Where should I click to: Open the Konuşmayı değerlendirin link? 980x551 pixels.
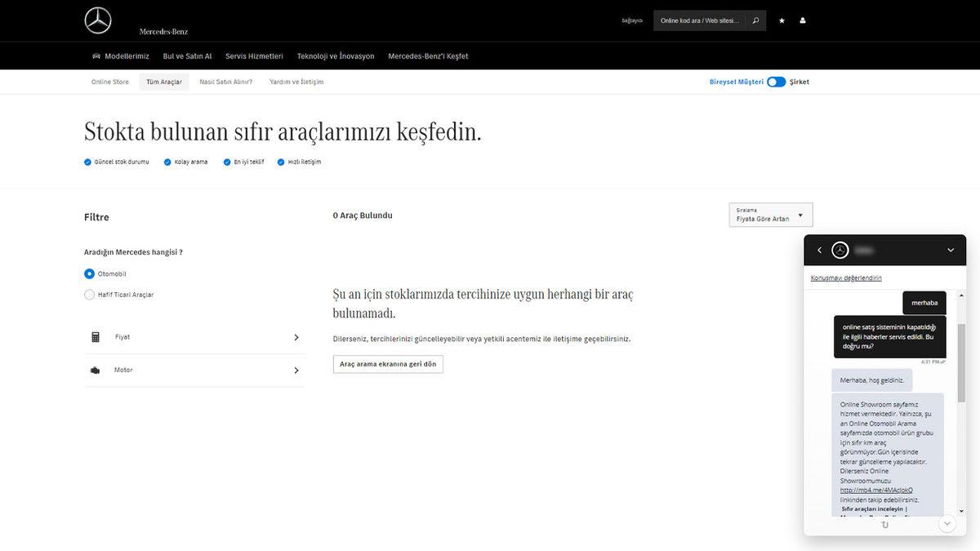pos(844,278)
